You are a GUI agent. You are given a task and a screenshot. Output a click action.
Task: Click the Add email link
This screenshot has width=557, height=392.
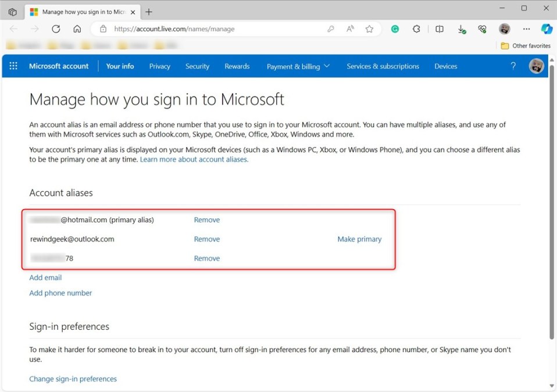point(45,278)
